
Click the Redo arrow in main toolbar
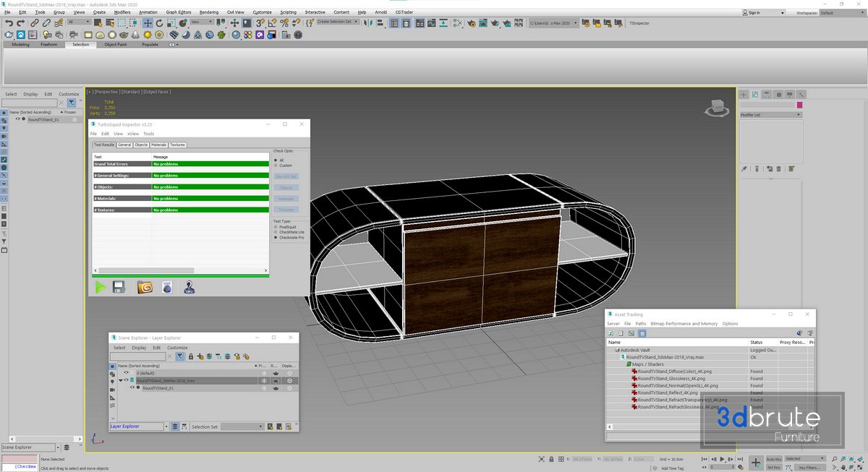20,23
